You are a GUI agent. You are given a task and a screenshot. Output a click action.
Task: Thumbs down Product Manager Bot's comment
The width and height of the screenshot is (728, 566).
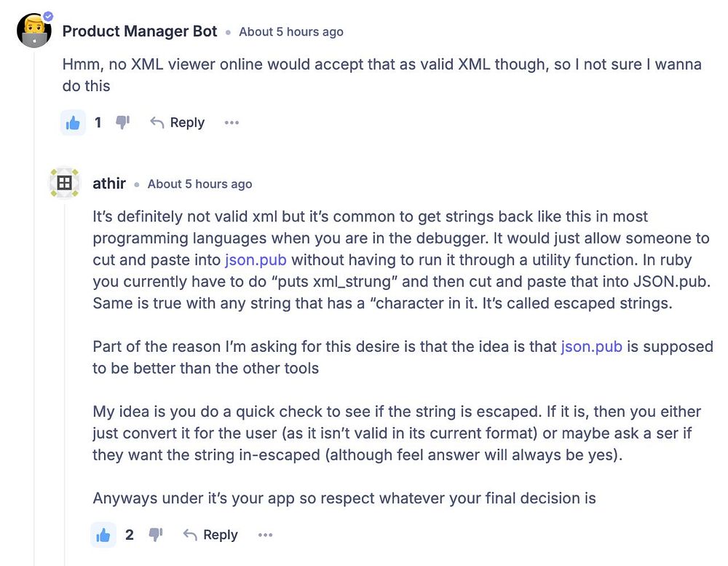pos(122,122)
